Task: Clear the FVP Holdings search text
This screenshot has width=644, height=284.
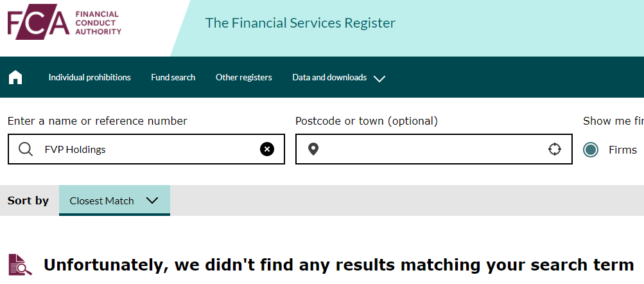Action: (x=267, y=149)
